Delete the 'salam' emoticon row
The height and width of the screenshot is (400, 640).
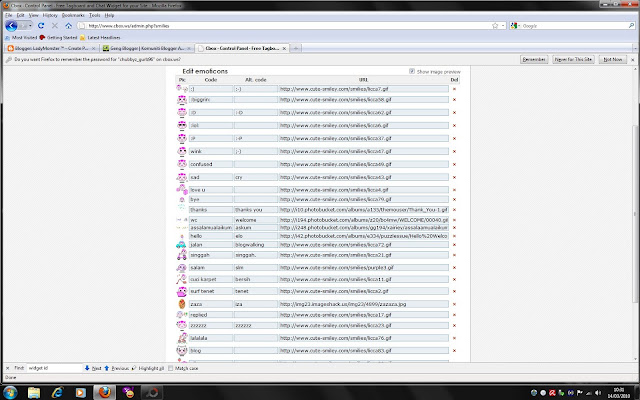(454, 268)
